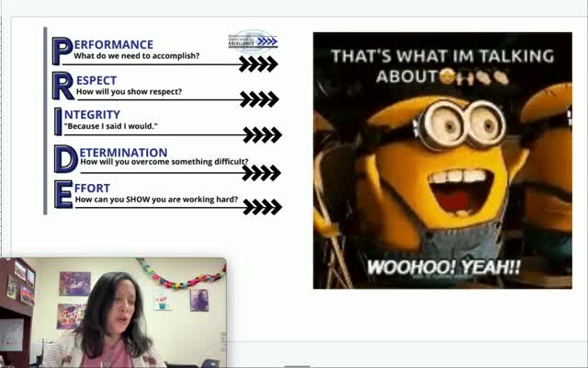Click "How will you show respect?" text

click(x=129, y=92)
